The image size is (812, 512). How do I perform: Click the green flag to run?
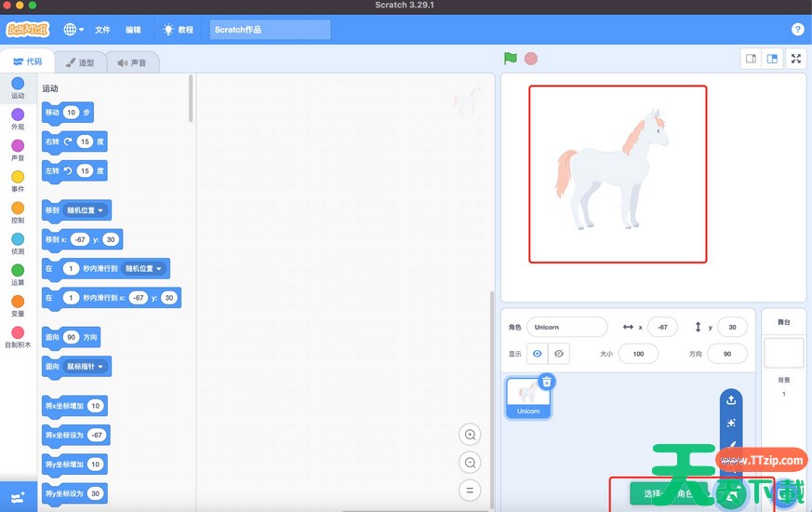click(x=510, y=59)
